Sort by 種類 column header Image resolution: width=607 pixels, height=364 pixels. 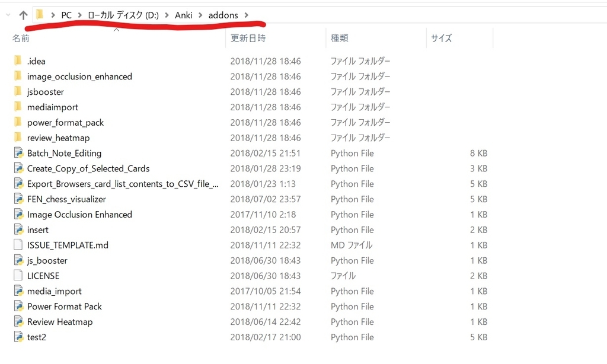point(340,38)
